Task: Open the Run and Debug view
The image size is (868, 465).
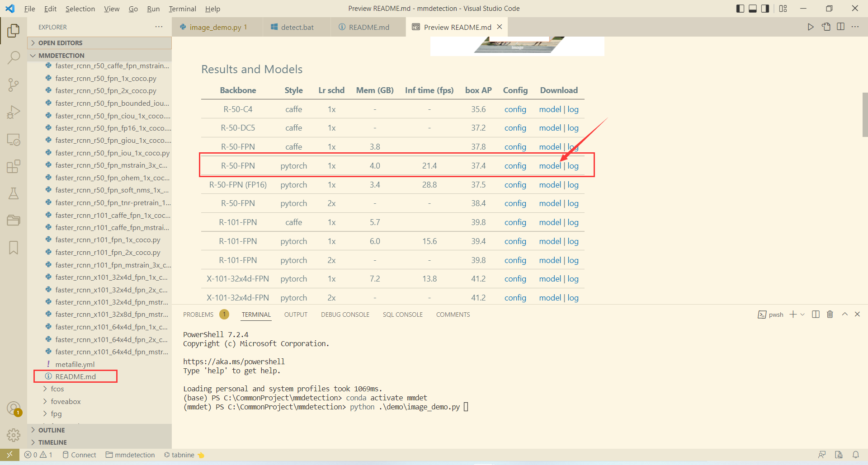Action: [14, 112]
